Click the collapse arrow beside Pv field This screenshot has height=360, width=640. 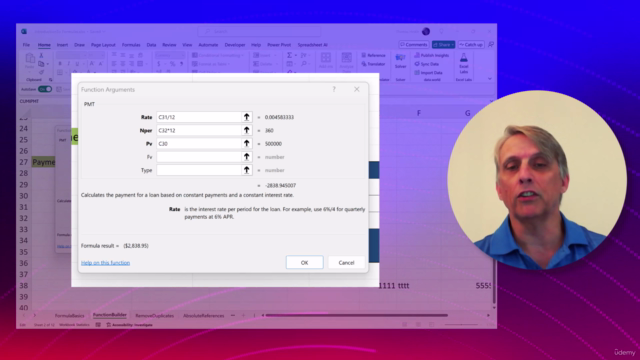247,144
